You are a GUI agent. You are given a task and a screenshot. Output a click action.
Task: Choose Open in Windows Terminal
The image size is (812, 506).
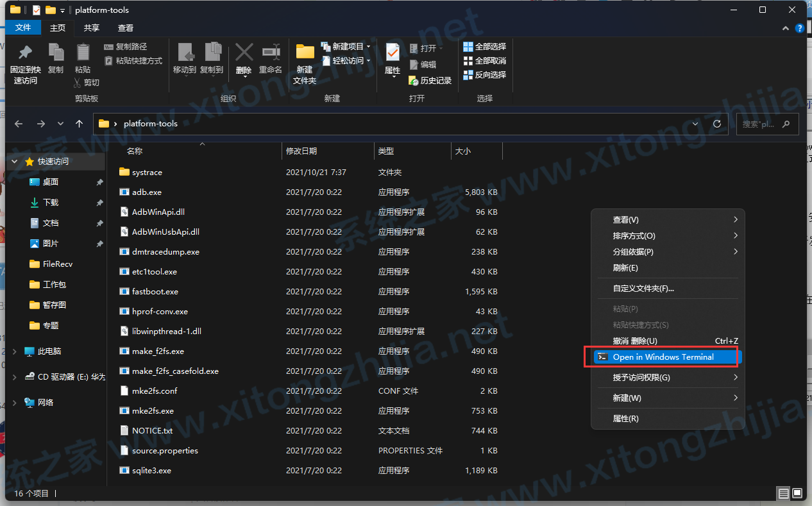pyautogui.click(x=662, y=357)
